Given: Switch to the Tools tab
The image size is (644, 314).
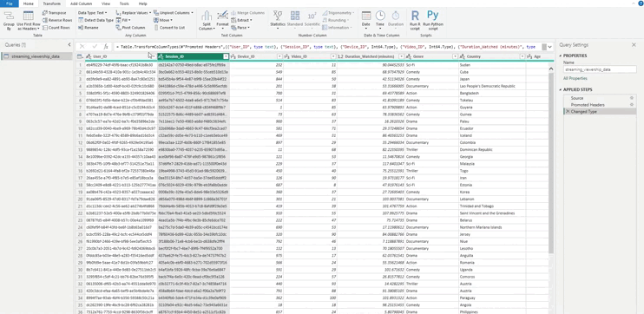Looking at the screenshot, I should coord(124,3).
